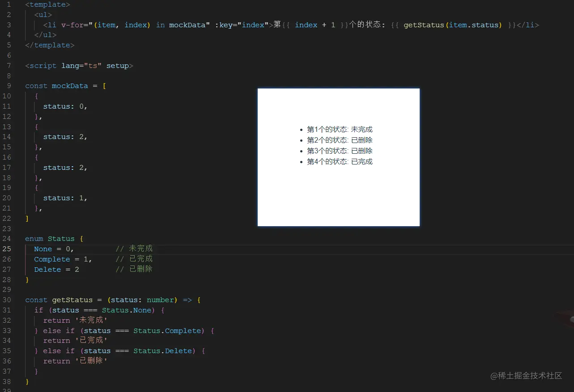The image size is (574, 392).
Task: Click the "setup" keyword in the script tag
Action: [117, 66]
